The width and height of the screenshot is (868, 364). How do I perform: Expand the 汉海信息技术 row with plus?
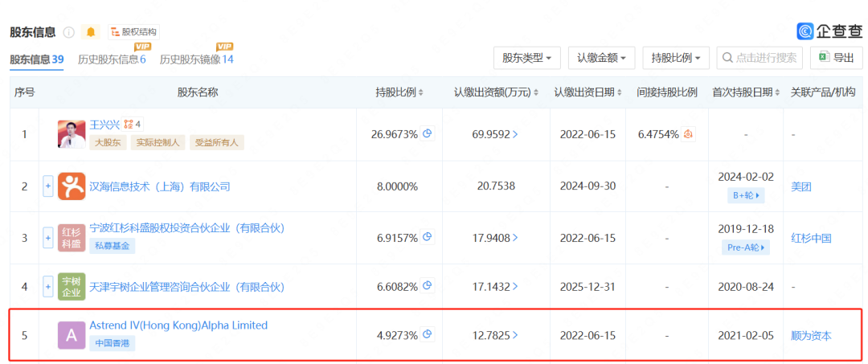coord(47,186)
